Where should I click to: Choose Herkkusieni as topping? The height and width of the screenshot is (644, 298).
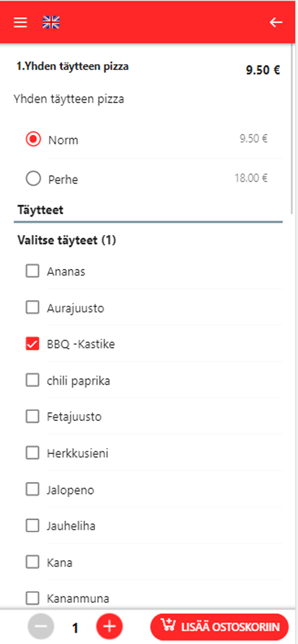[33, 453]
